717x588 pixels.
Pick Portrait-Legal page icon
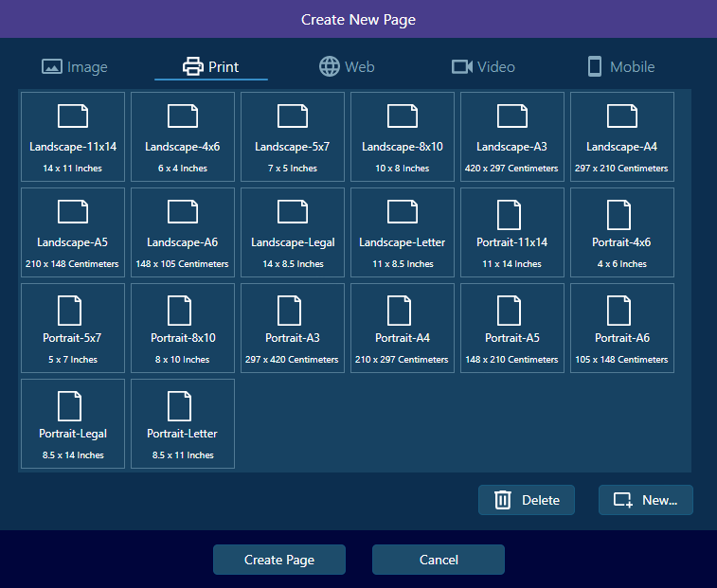click(x=69, y=406)
